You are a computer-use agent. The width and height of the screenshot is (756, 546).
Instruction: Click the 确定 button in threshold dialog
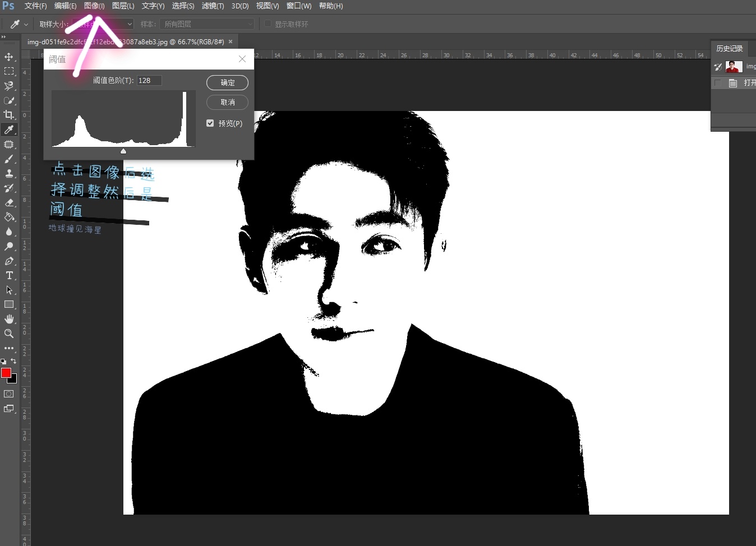(x=227, y=82)
